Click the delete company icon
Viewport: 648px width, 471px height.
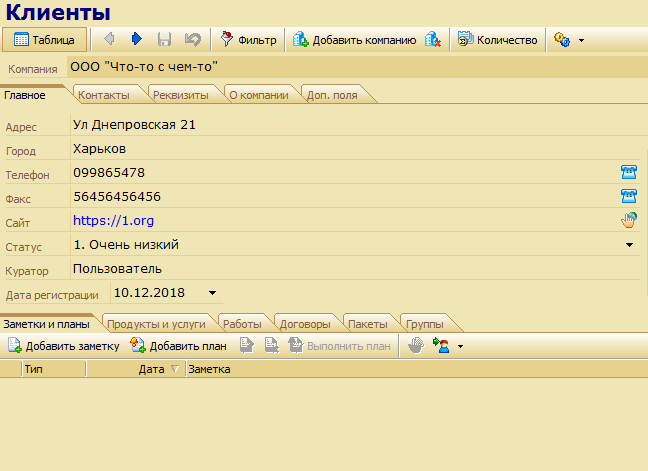click(433, 40)
